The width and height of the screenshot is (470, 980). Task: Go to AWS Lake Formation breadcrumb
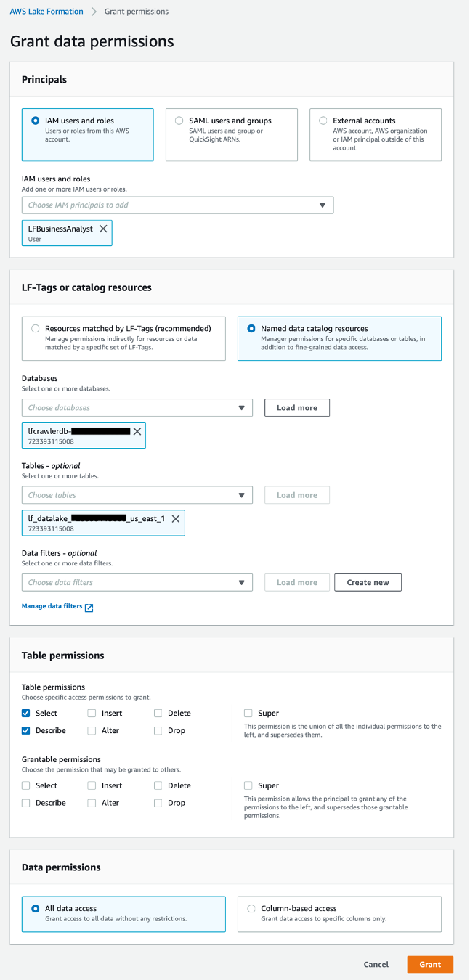(x=46, y=12)
